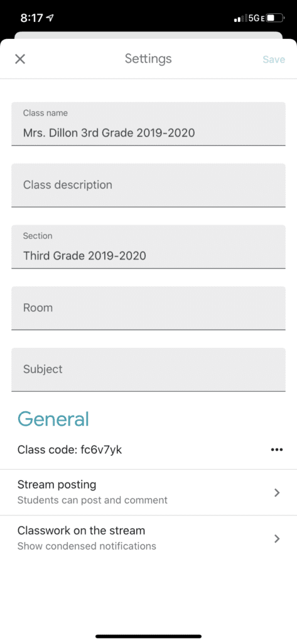The image size is (297, 644).
Task: Tap the home indicator bar
Action: coord(148,636)
